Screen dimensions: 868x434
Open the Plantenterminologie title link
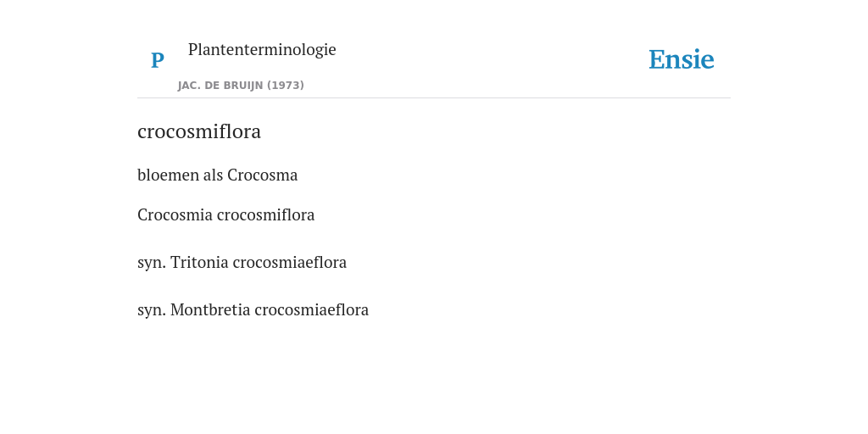point(262,49)
